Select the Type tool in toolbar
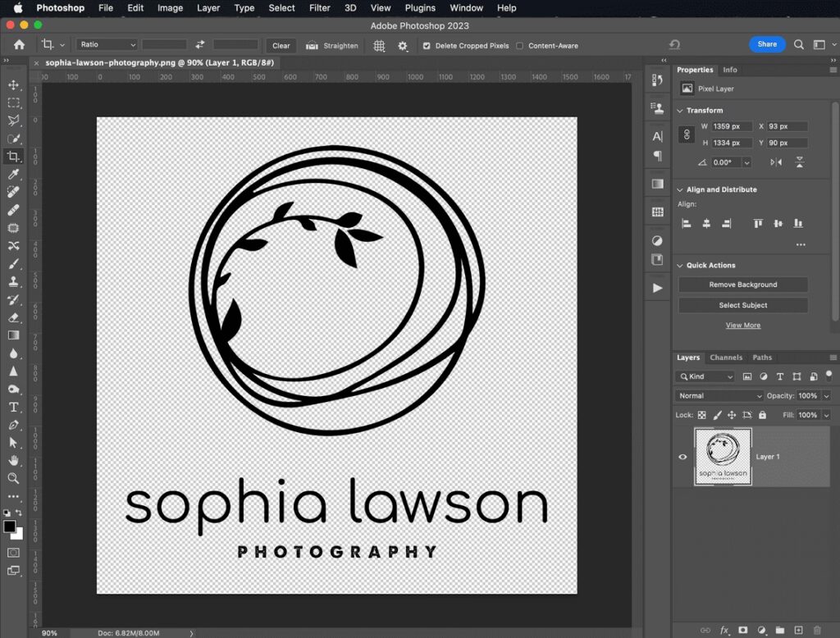The height and width of the screenshot is (638, 840). pos(13,407)
